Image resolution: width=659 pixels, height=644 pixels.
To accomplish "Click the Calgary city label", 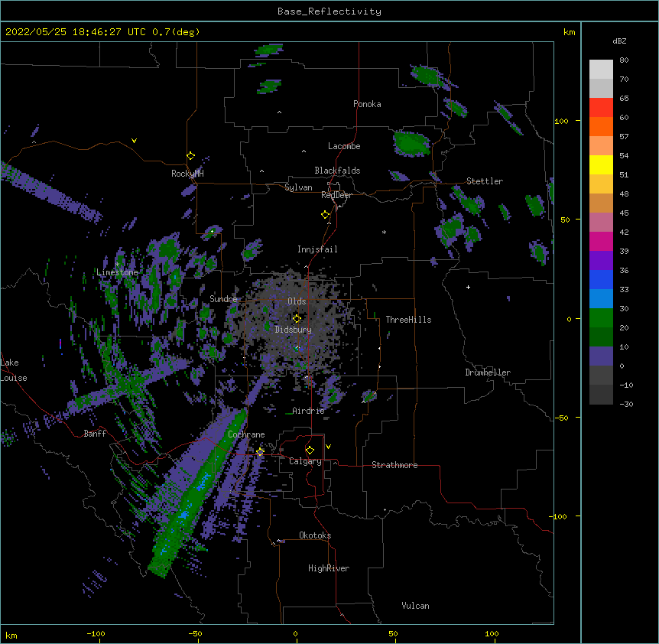I will pyautogui.click(x=306, y=461).
